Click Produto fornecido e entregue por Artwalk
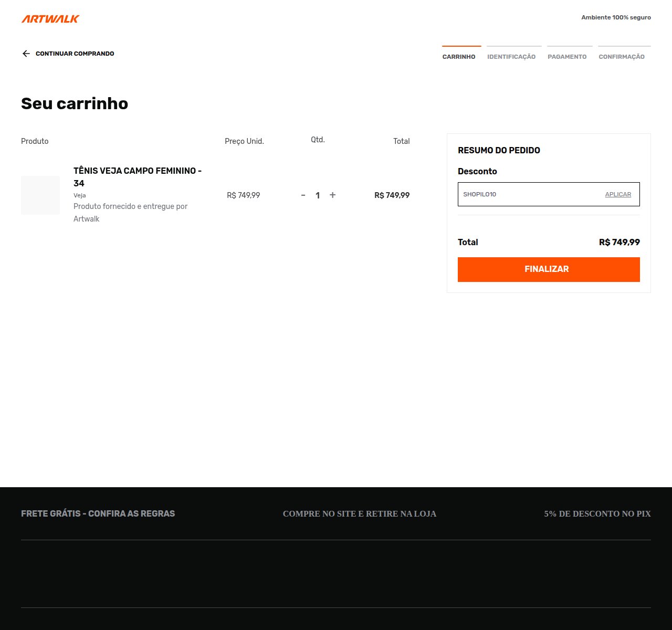Image resolution: width=672 pixels, height=630 pixels. (x=131, y=213)
